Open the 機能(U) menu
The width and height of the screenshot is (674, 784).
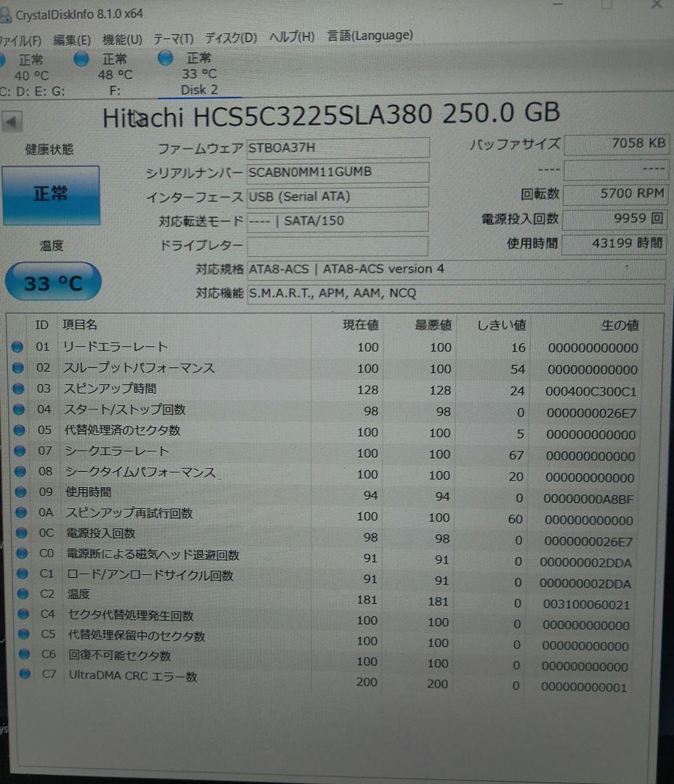(x=122, y=39)
